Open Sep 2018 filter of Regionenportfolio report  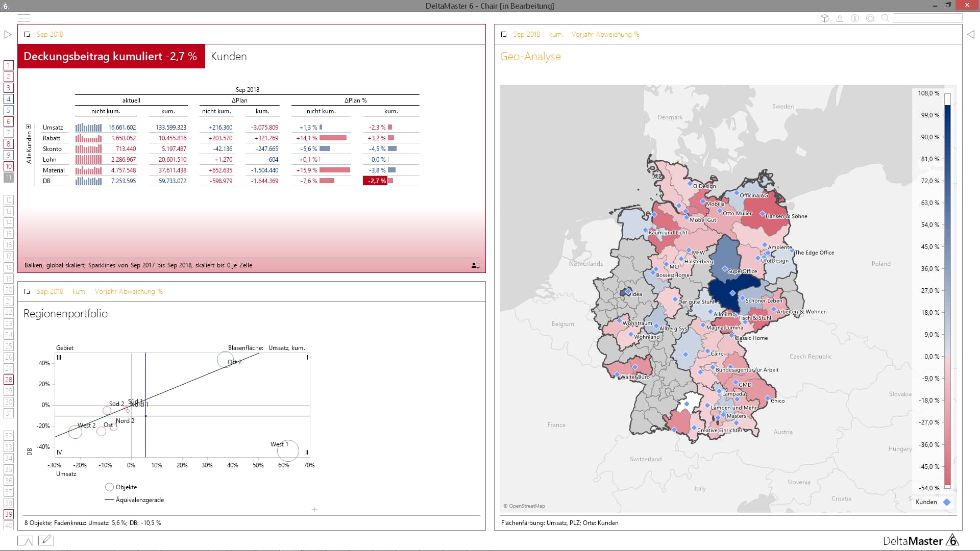point(50,292)
